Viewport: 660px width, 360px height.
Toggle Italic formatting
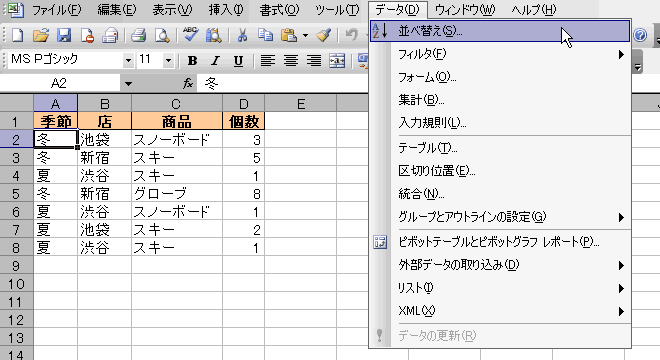(216, 61)
